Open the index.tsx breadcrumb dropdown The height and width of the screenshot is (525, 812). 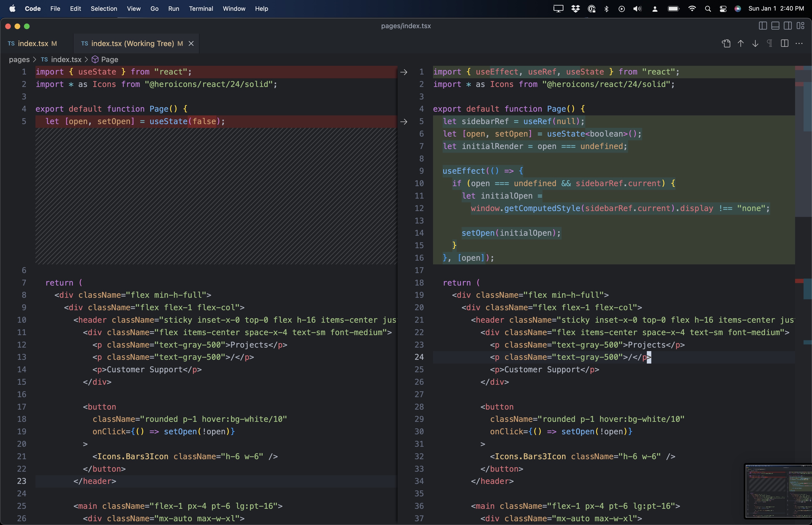click(x=66, y=60)
